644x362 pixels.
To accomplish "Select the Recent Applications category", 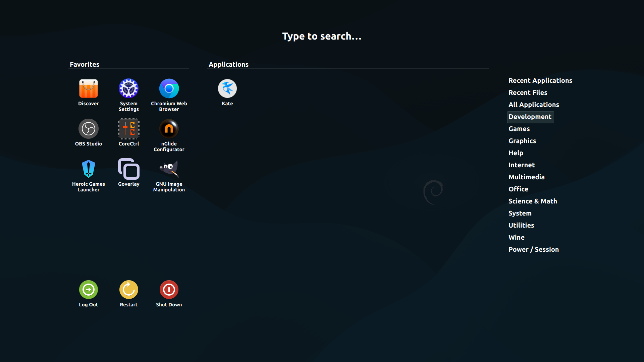I will 540,80.
